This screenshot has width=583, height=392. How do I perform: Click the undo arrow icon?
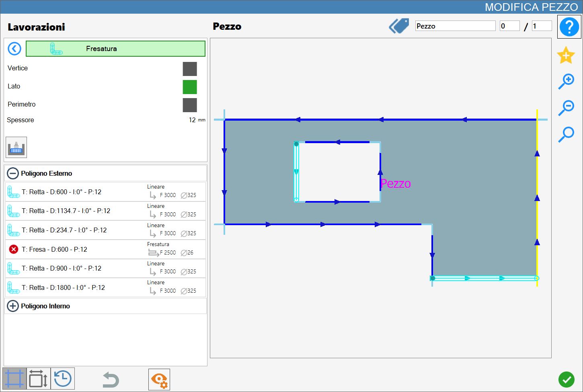point(111,380)
